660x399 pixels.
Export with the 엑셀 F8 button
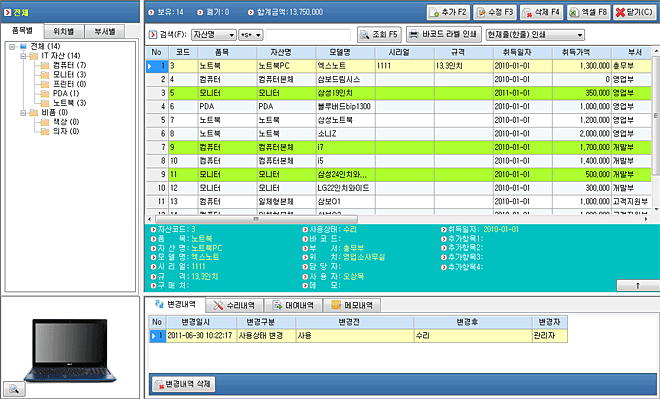[x=588, y=12]
